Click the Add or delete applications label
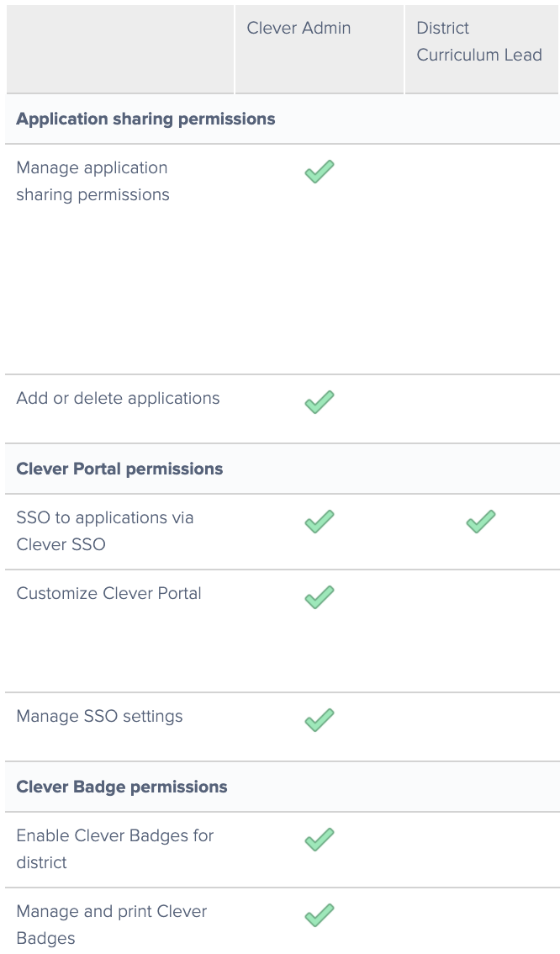Screen dimensions: 560x954 pos(118,398)
